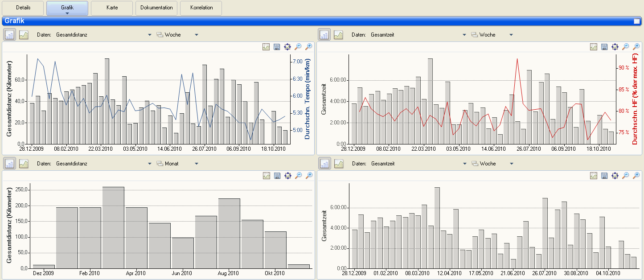Open the Korrelation tab

pyautogui.click(x=201, y=8)
